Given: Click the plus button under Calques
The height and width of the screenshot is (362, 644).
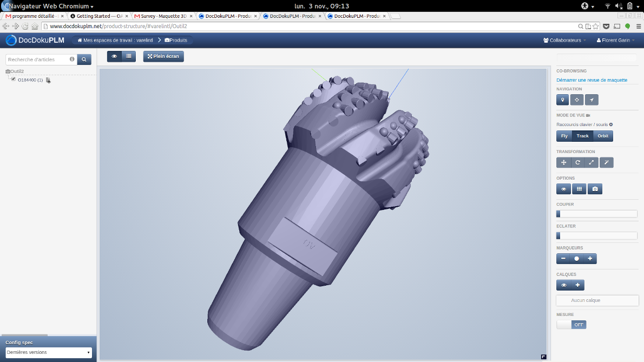Looking at the screenshot, I should coord(577,285).
